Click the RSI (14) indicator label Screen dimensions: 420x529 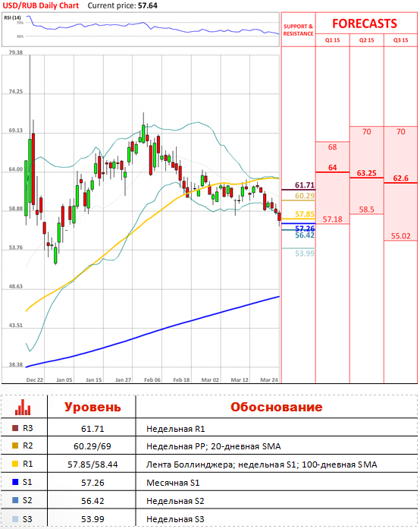pyautogui.click(x=12, y=18)
